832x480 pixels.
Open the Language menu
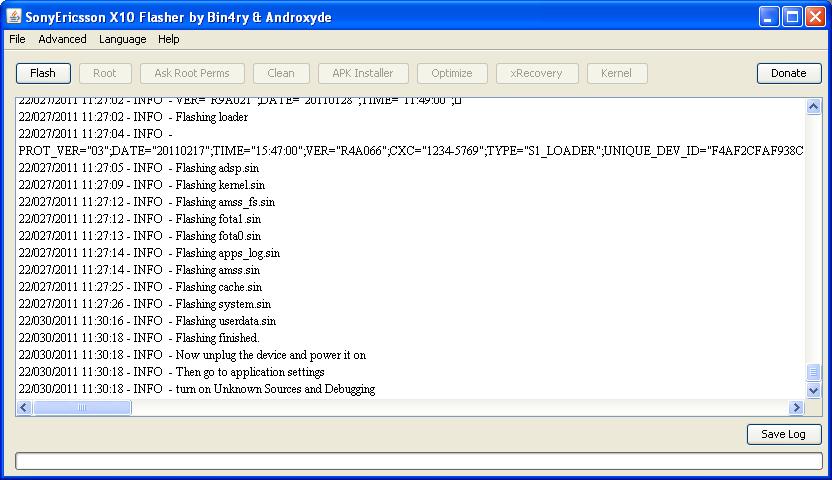pos(123,39)
